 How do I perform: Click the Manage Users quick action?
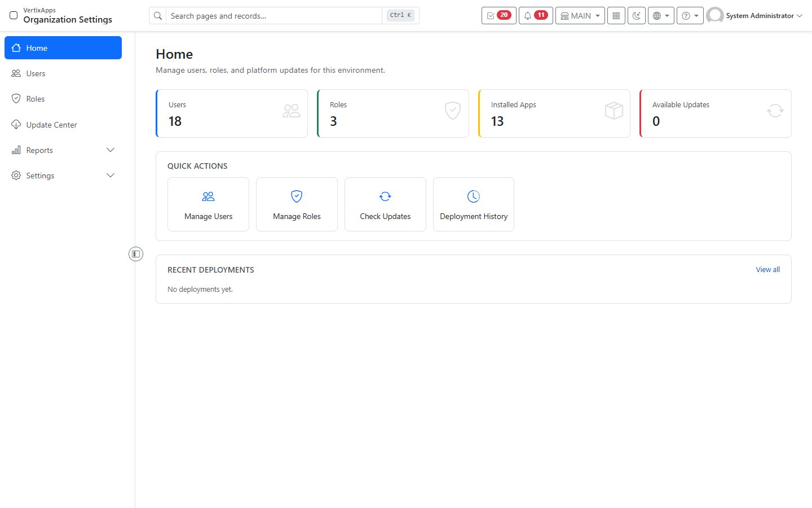tap(208, 204)
